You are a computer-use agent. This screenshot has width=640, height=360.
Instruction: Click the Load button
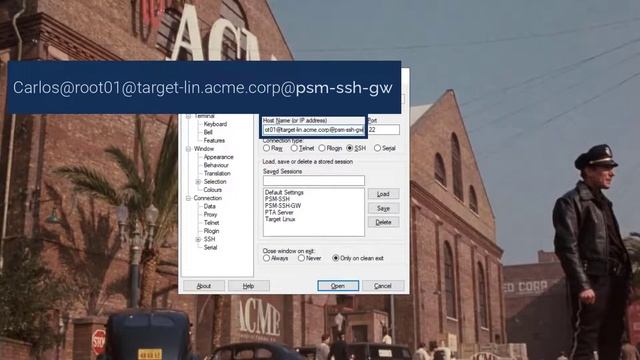383,194
